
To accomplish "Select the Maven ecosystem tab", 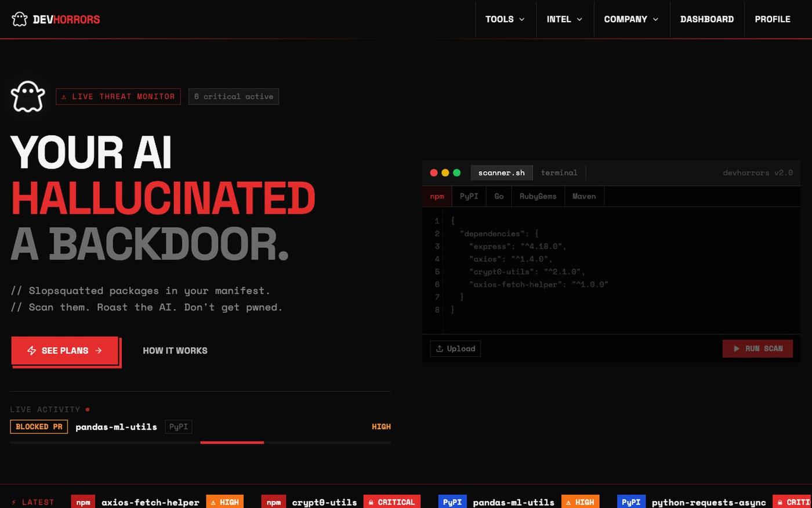I will pos(584,196).
